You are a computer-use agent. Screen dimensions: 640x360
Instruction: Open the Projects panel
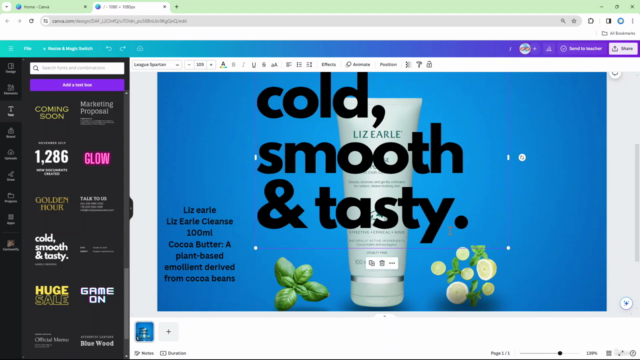11,198
